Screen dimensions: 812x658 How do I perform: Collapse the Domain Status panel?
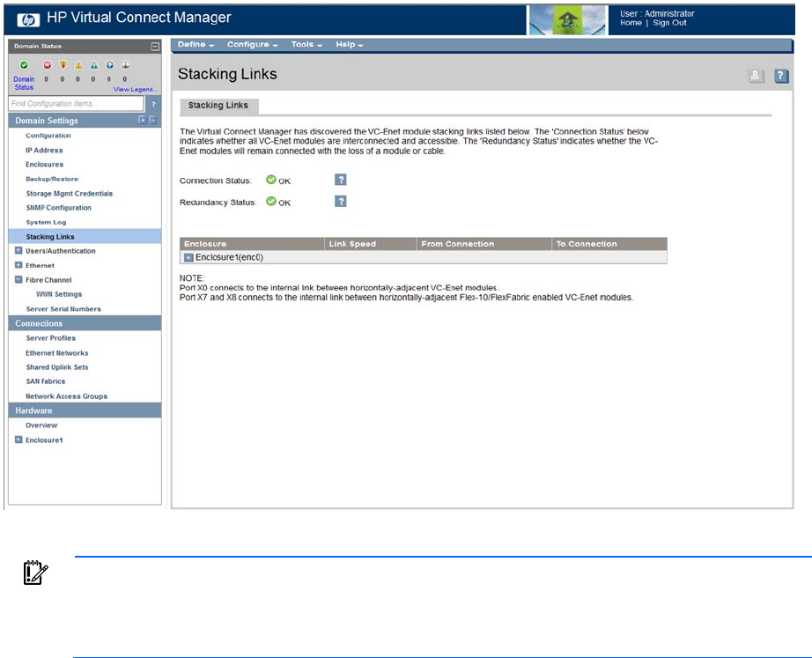point(155,47)
